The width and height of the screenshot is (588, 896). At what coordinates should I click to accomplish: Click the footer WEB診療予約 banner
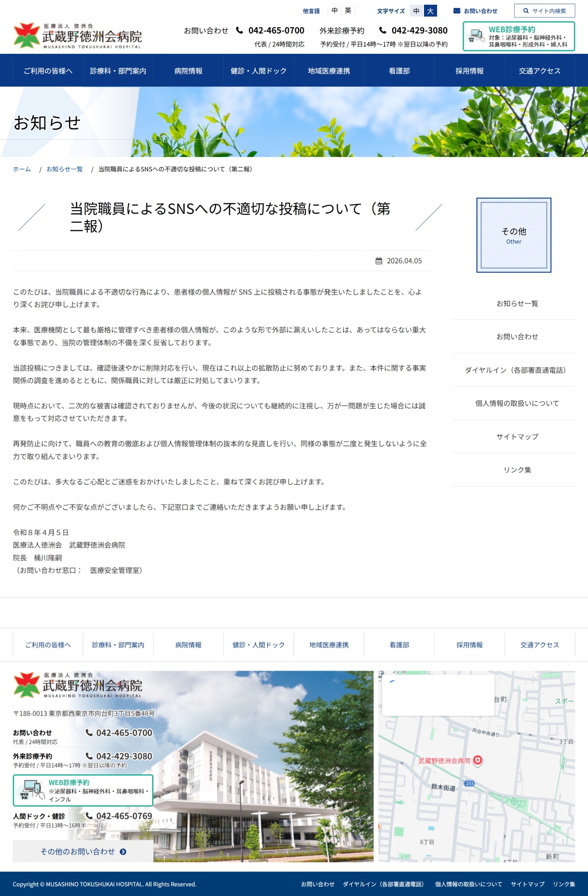(x=83, y=790)
